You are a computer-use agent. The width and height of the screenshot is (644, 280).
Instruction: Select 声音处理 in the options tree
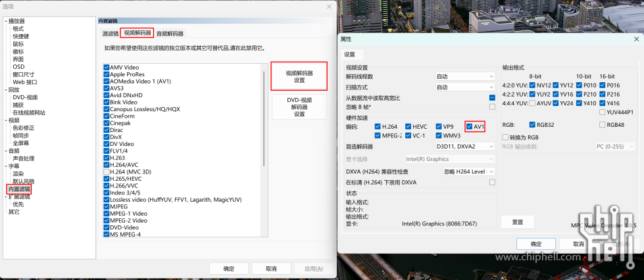(24, 158)
